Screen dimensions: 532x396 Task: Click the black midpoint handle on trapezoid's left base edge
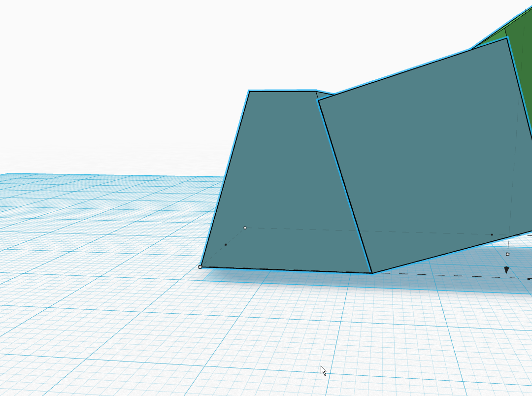coord(226,245)
